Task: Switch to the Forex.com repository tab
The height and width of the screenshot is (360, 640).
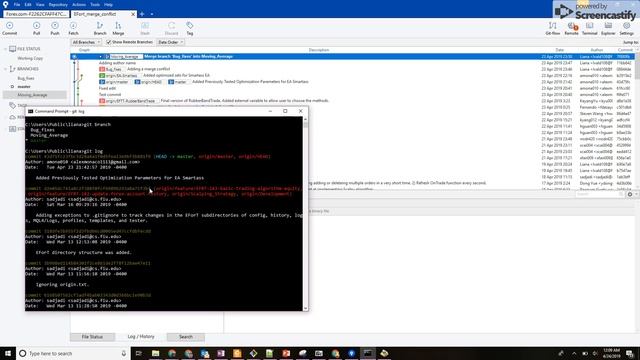Action: 36,14
